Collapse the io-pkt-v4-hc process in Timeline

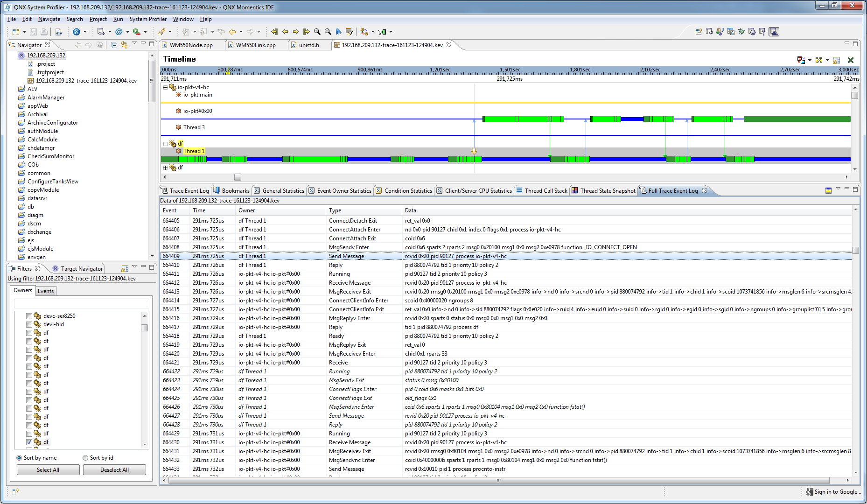165,87
